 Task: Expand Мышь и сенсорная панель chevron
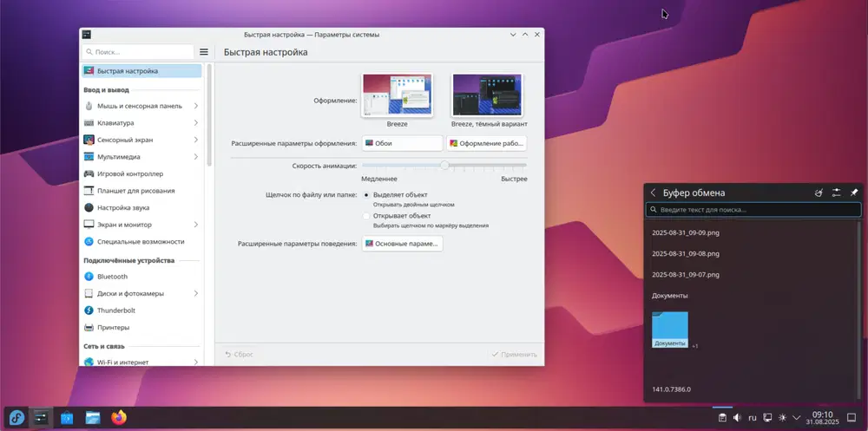click(x=196, y=106)
